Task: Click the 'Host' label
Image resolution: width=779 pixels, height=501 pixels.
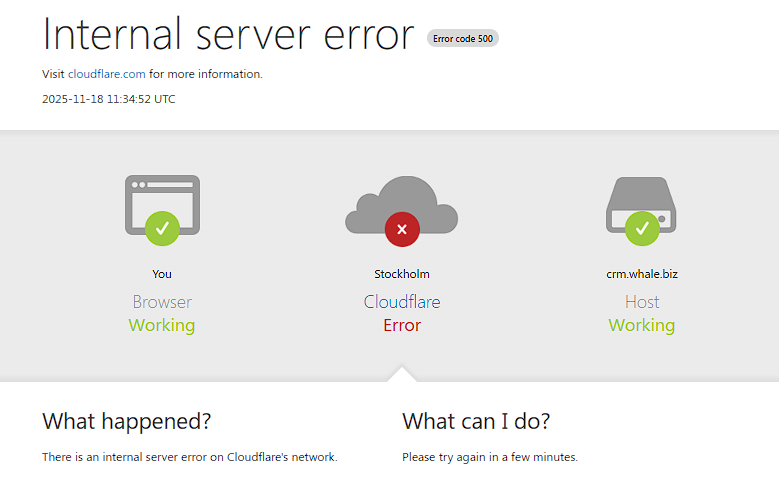Action: pos(642,302)
